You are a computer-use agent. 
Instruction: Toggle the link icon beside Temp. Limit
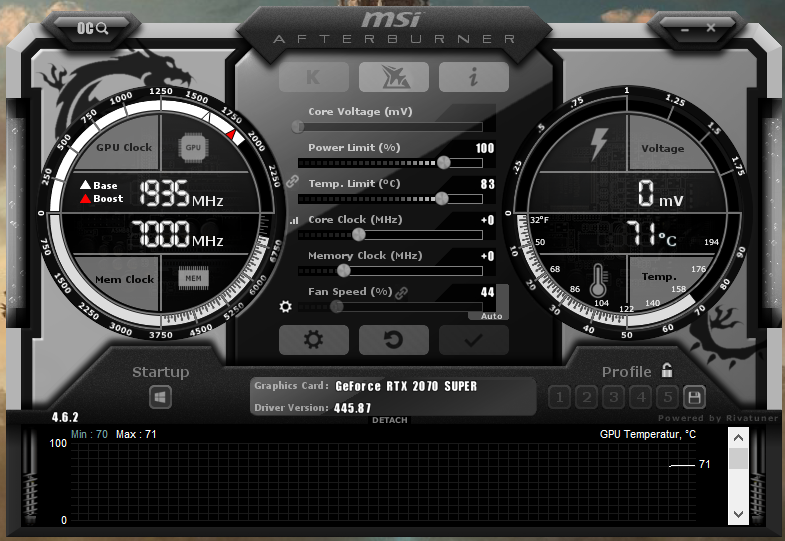point(292,182)
